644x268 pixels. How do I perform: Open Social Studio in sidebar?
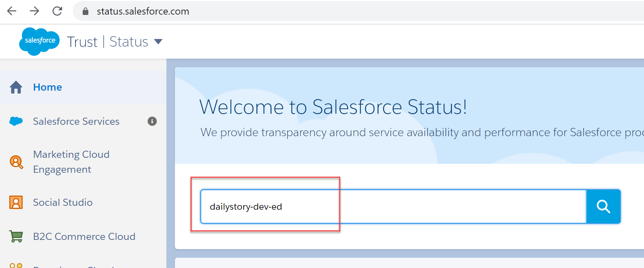click(x=63, y=202)
